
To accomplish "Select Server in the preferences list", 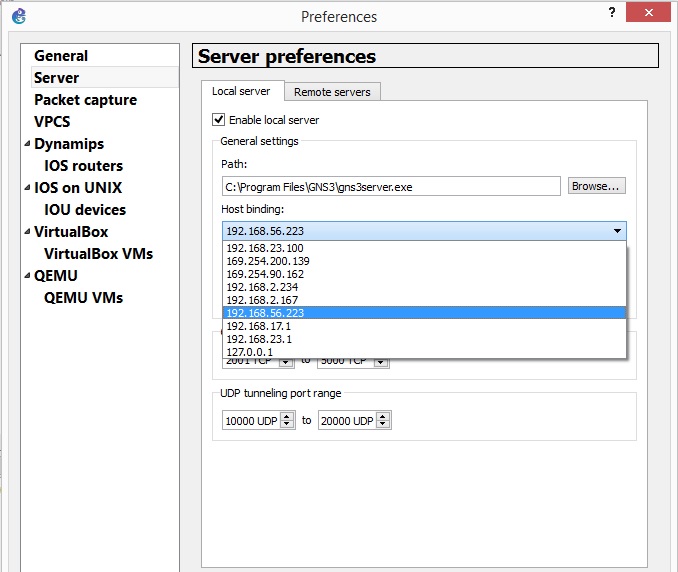I will 56,78.
